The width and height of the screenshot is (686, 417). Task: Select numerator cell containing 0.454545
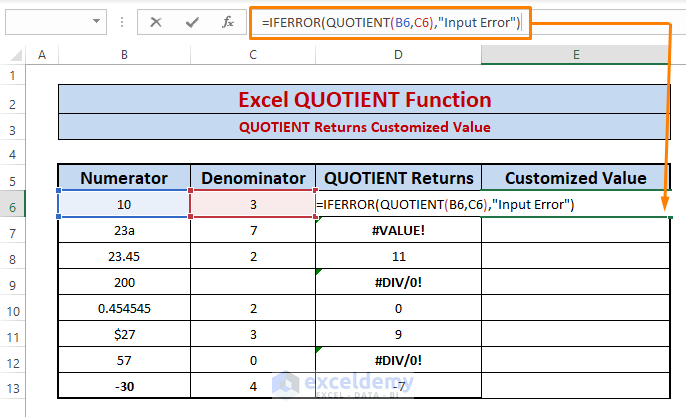(124, 308)
